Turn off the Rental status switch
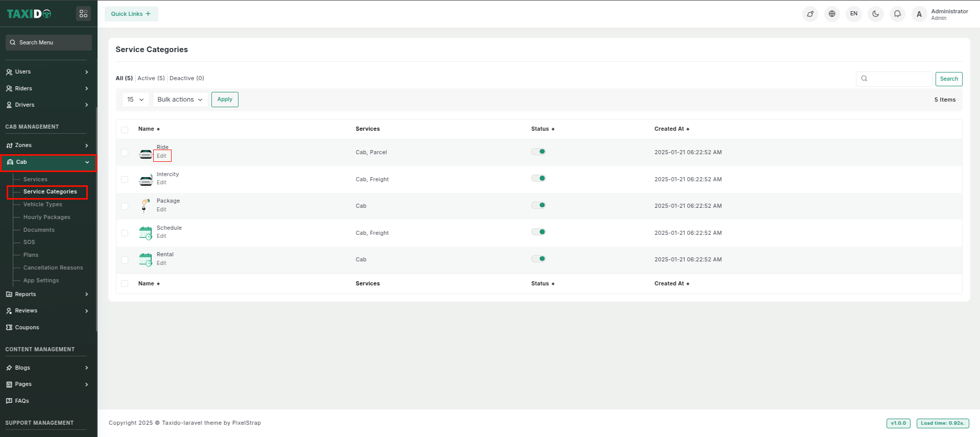 (538, 259)
